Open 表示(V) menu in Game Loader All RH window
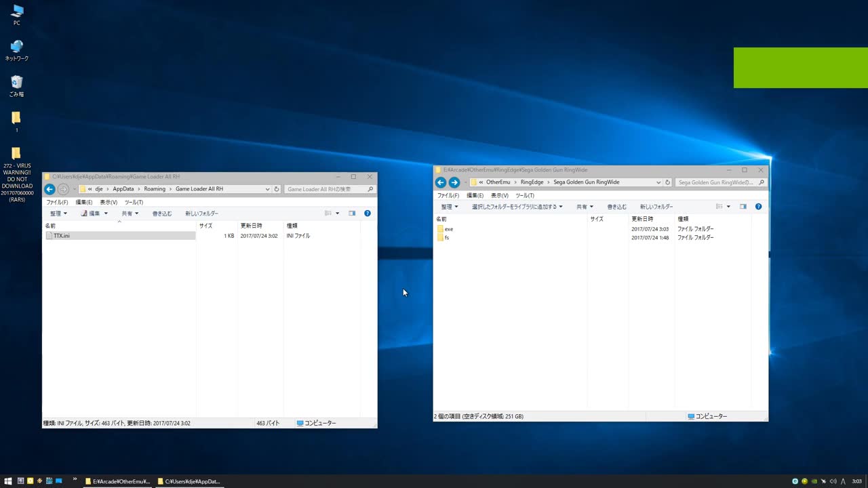Viewport: 868px width, 488px height. pos(108,202)
